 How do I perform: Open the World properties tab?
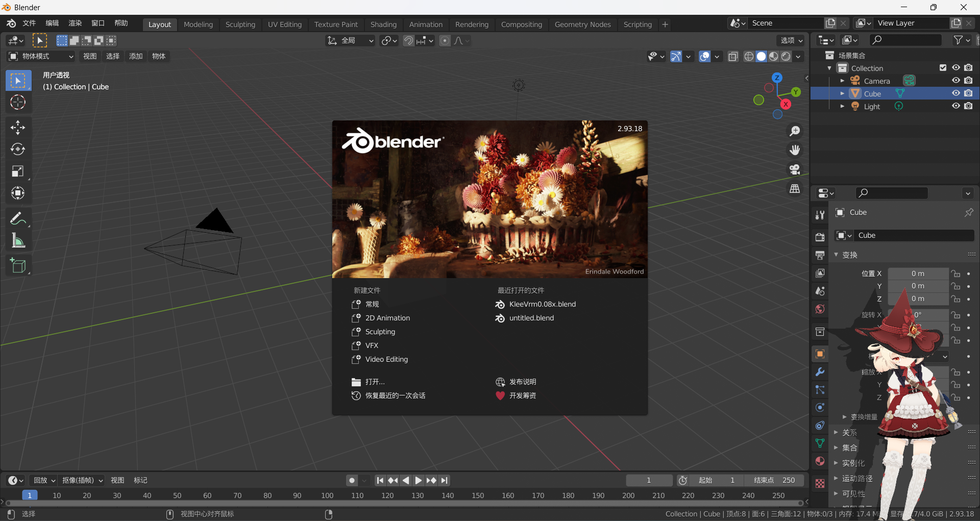[x=820, y=309]
